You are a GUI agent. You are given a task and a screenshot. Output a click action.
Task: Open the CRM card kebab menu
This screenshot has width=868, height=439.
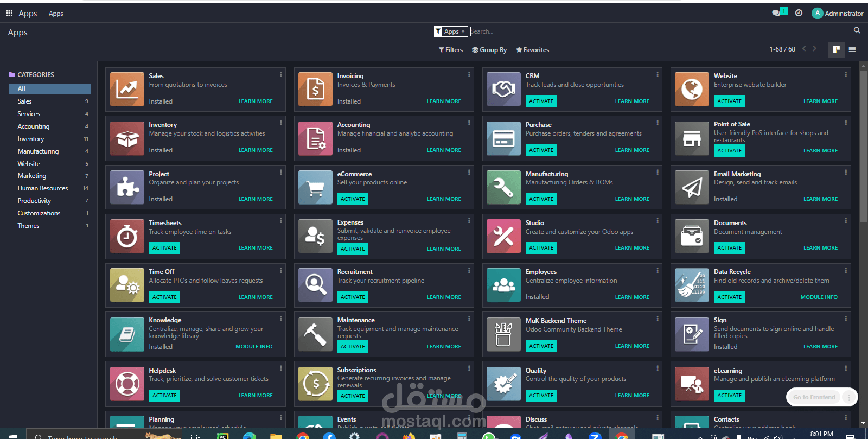click(x=658, y=75)
